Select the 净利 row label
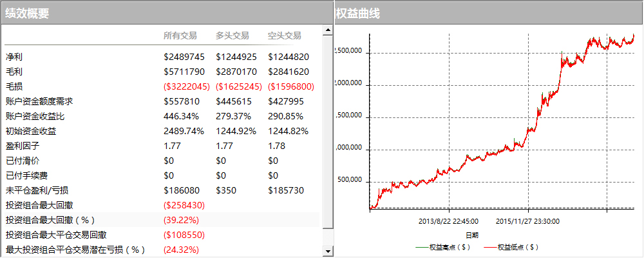Screen dimensions: 644x258 [14, 57]
